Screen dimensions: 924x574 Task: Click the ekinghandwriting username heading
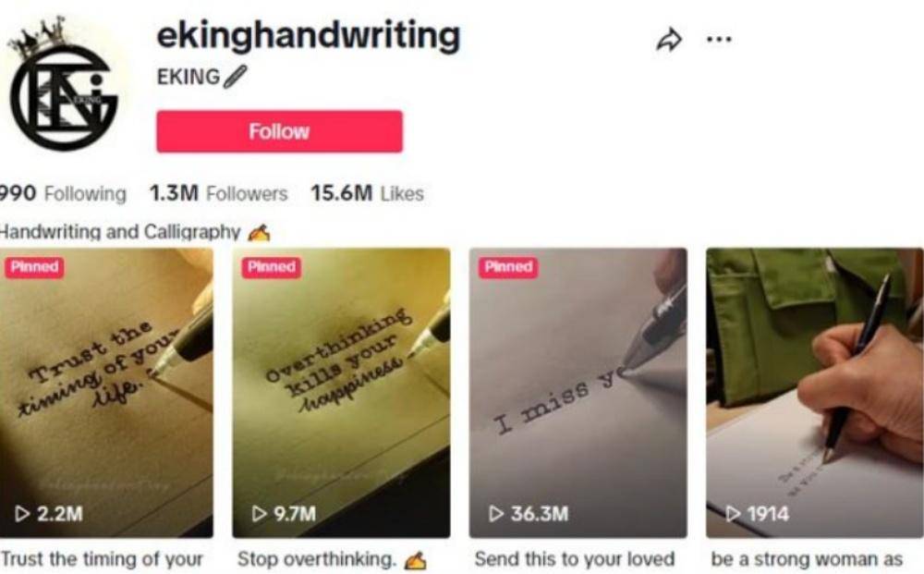[x=309, y=37]
